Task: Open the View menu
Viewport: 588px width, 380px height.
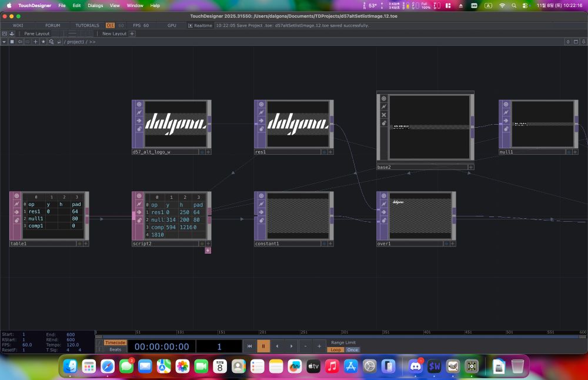Action: point(115,6)
